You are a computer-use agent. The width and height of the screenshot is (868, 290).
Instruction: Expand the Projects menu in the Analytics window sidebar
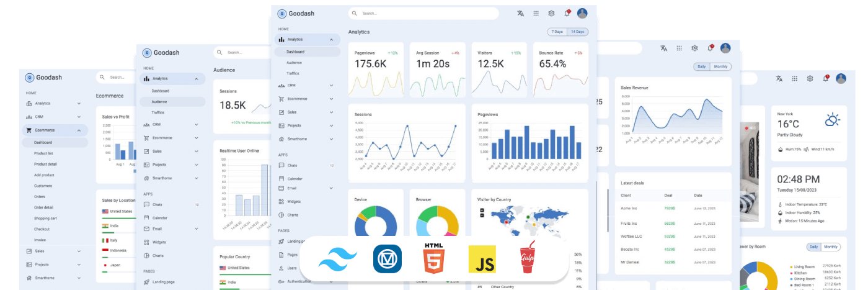[331, 125]
